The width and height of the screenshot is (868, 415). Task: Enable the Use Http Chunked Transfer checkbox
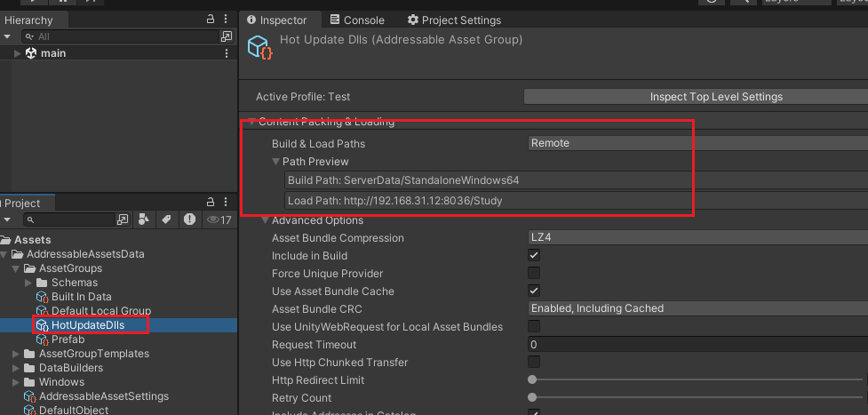click(534, 362)
